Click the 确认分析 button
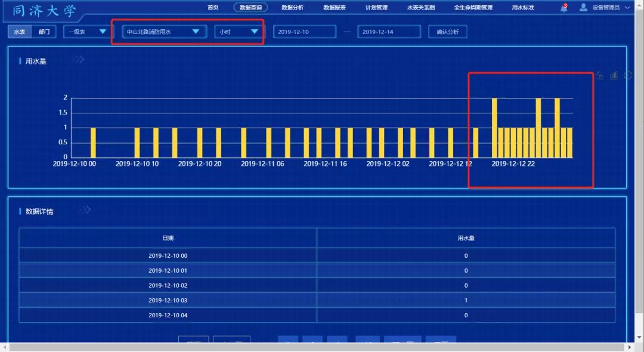644x352 pixels. pos(447,32)
